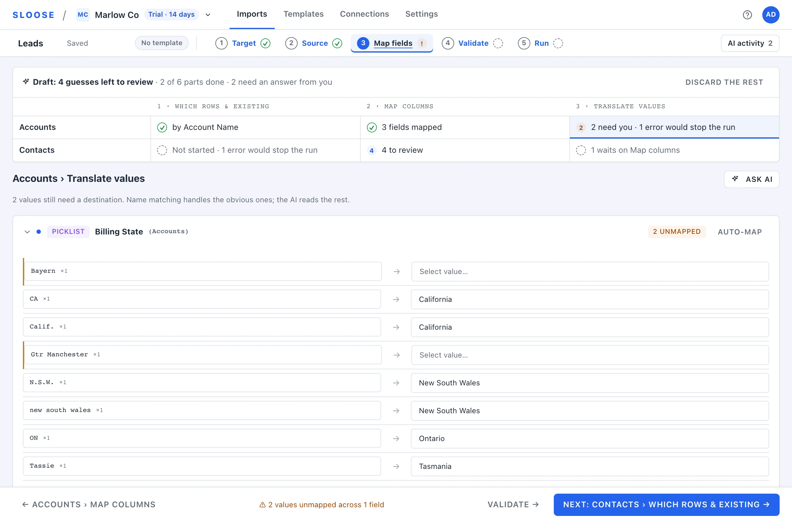
Task: Select the Imports tab
Action: [x=252, y=14]
